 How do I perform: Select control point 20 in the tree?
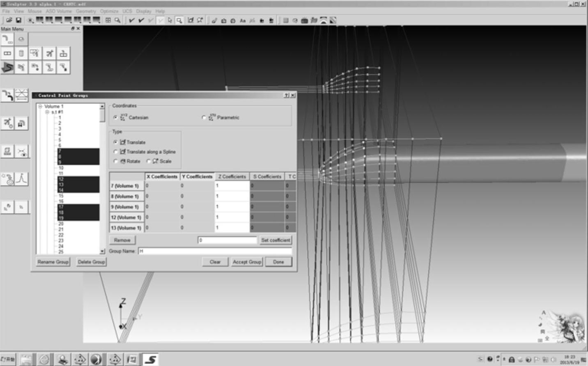[x=61, y=224]
